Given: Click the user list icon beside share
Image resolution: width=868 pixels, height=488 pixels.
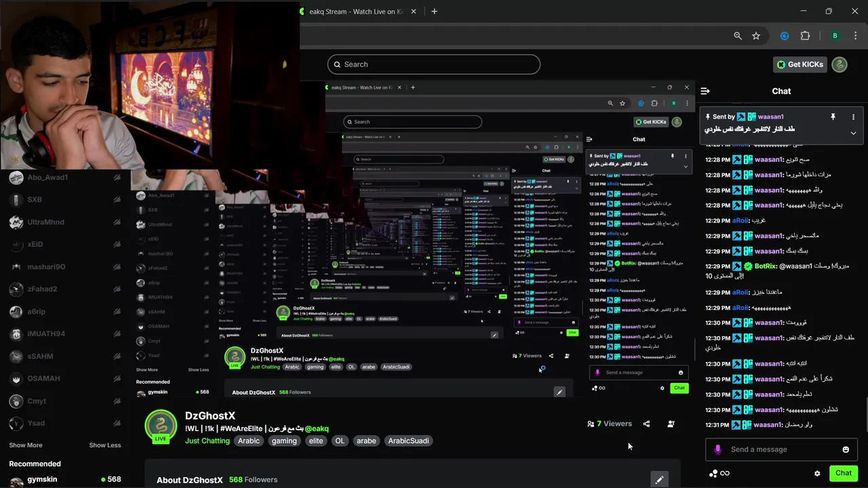Looking at the screenshot, I should [x=671, y=424].
